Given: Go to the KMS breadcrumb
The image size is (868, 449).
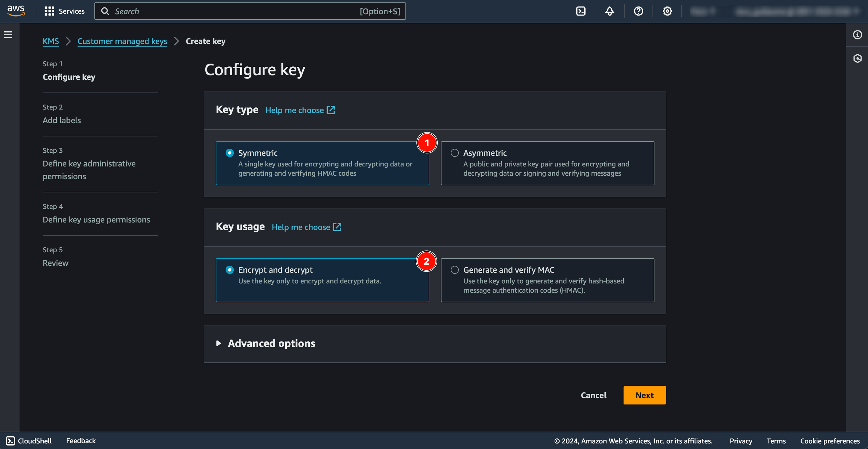Looking at the screenshot, I should tap(51, 41).
